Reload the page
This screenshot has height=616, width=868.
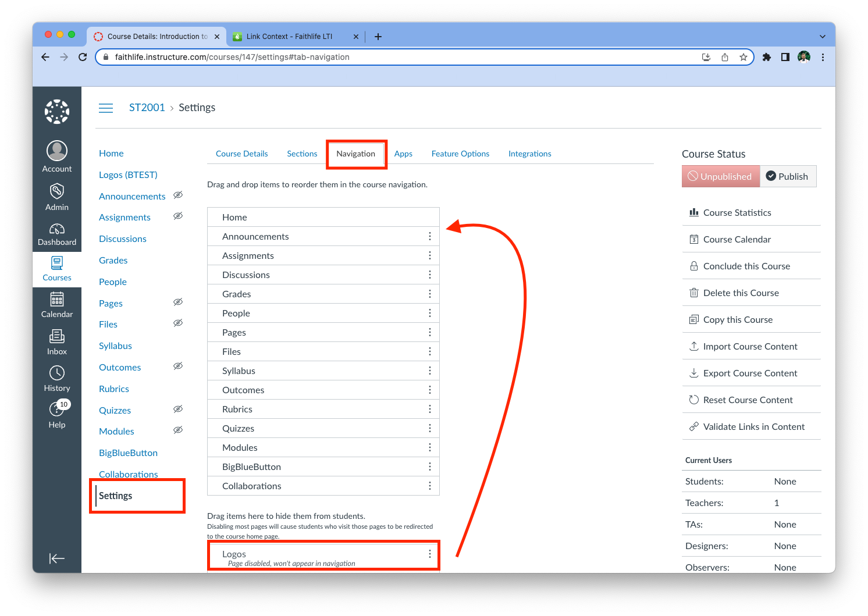click(x=83, y=57)
